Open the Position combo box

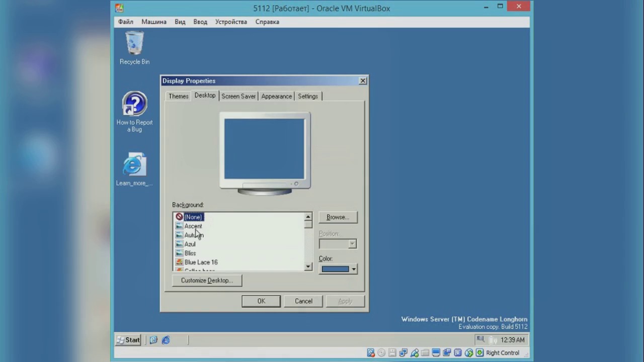point(338,244)
